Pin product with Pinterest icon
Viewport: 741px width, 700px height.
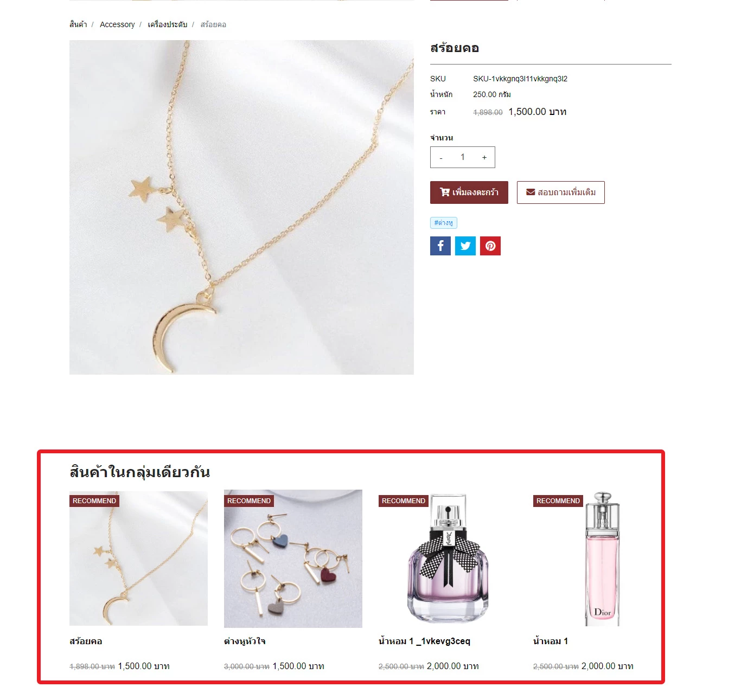pos(490,246)
